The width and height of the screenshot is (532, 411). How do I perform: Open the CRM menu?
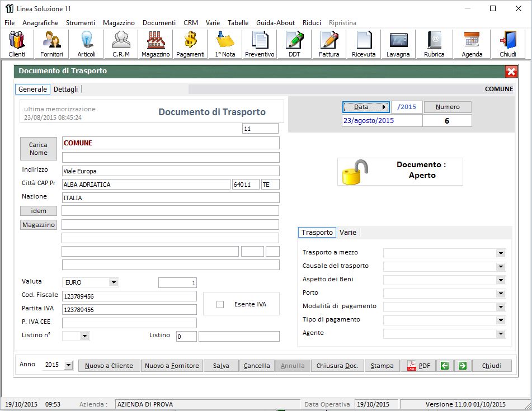[x=191, y=23]
